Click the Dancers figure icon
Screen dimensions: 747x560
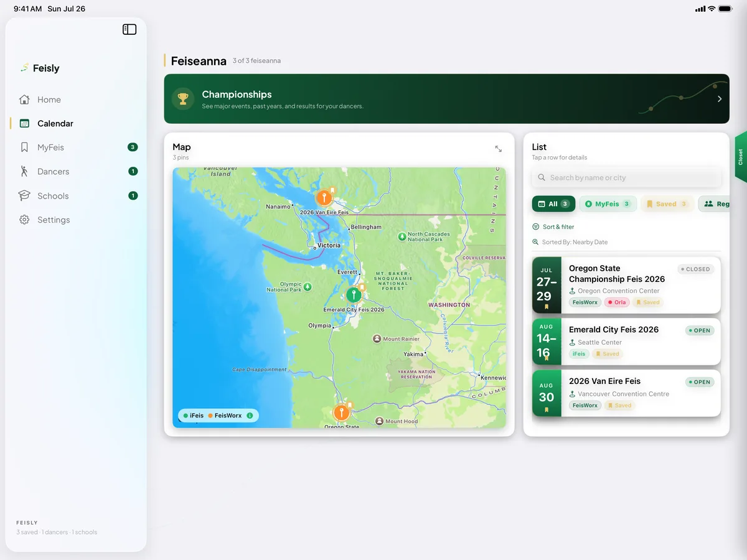24,171
